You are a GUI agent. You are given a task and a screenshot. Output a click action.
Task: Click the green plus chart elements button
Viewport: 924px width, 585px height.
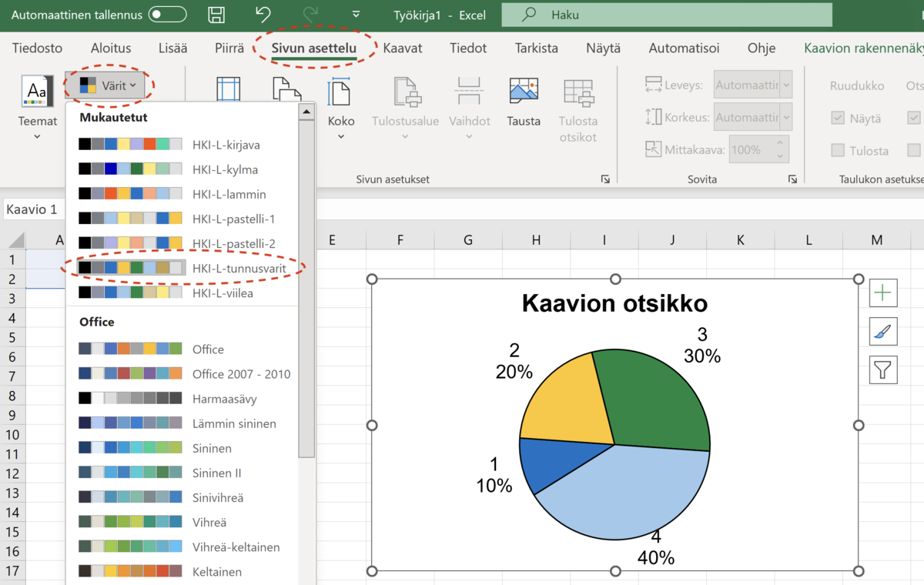click(x=882, y=292)
